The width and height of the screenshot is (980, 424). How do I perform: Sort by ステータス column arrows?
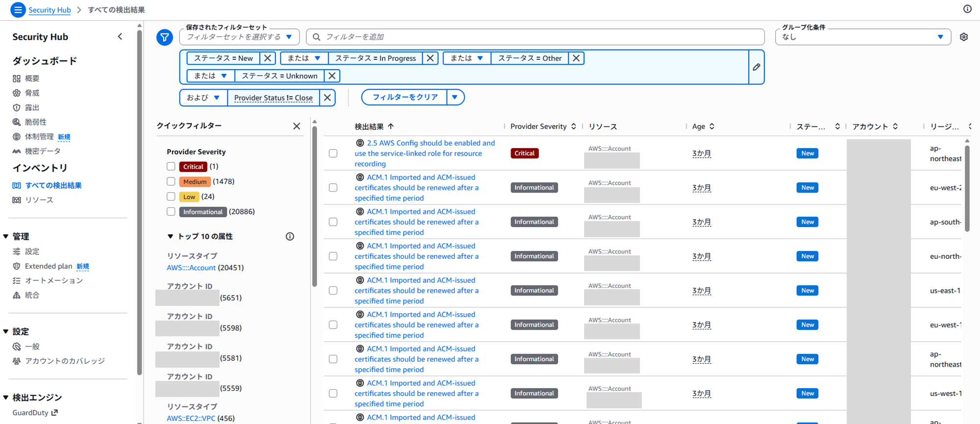[x=837, y=126]
